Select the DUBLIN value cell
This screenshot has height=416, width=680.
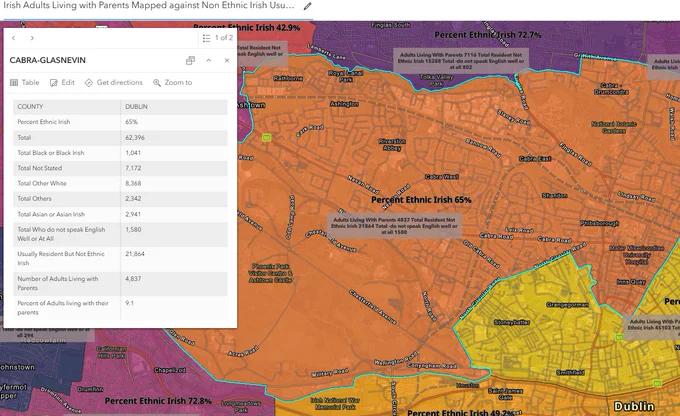point(137,107)
